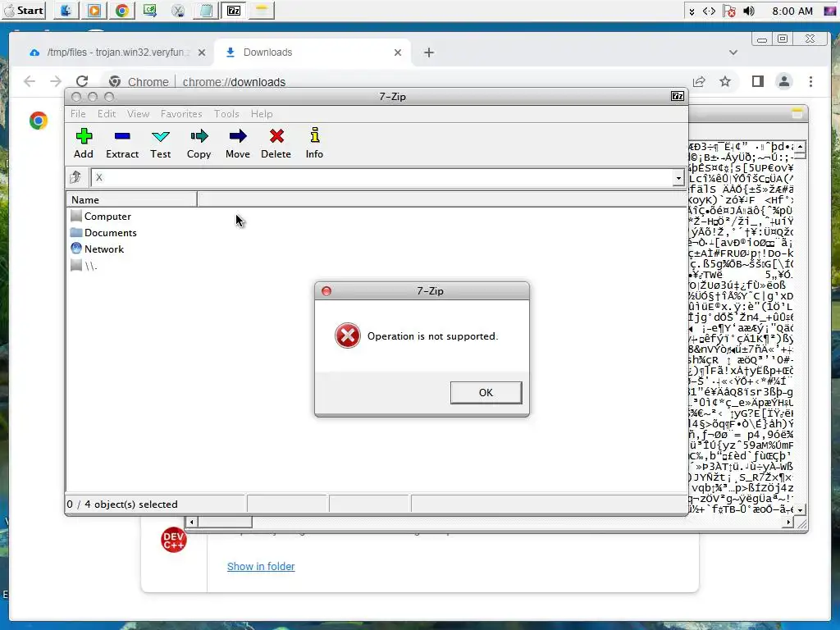Expand hidden system tray icons chevron

tap(692, 11)
